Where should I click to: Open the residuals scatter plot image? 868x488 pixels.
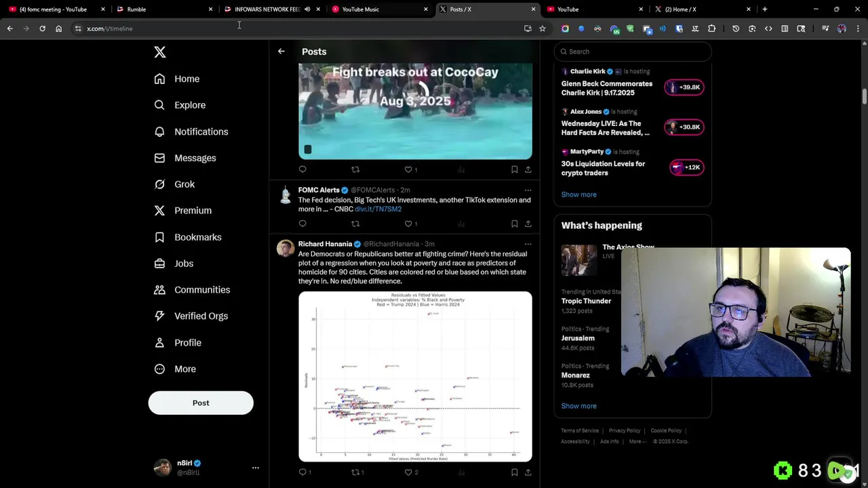click(x=415, y=377)
